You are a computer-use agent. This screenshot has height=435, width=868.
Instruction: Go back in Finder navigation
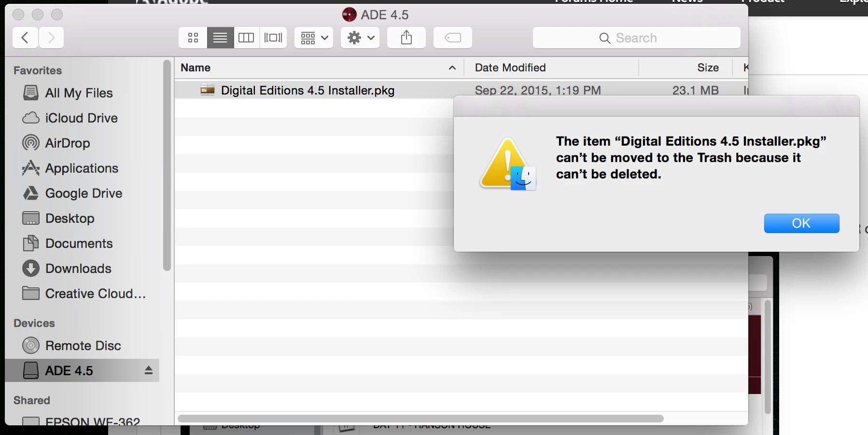click(25, 38)
